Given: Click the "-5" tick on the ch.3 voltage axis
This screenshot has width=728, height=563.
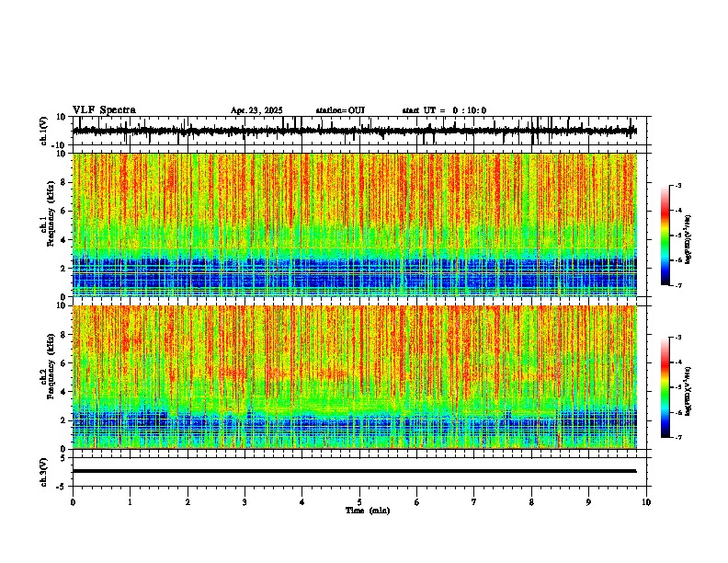Looking at the screenshot, I should (x=63, y=487).
